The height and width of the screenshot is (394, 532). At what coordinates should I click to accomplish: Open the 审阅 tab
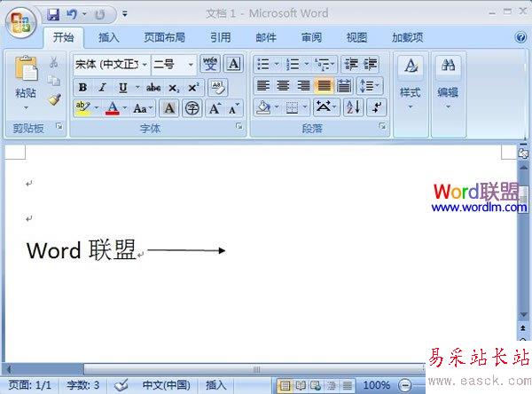pos(311,37)
